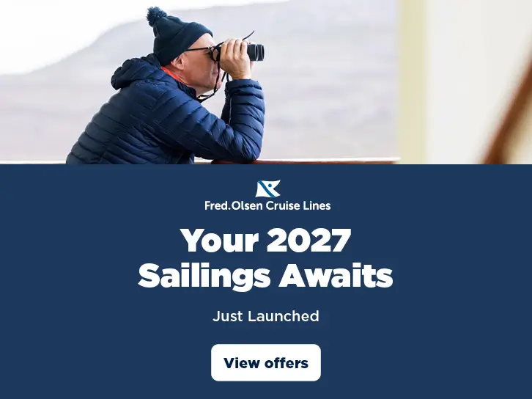
Task: Click the man's navy bobble hat
Action: pyautogui.click(x=178, y=37)
